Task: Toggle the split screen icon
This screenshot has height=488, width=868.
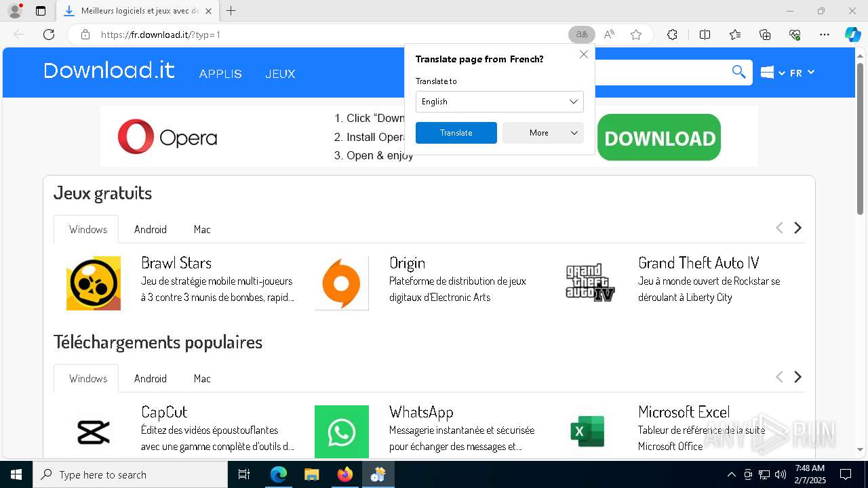Action: coord(705,35)
